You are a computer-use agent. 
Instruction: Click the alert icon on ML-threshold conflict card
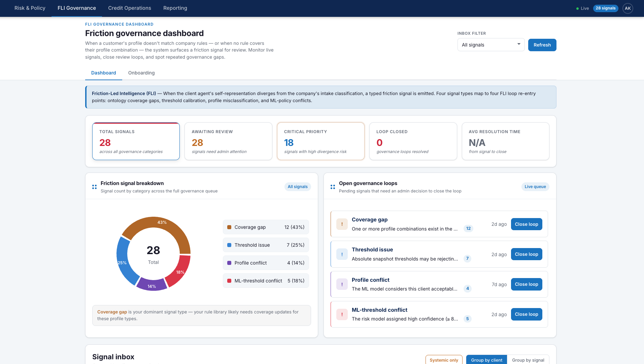(x=342, y=314)
